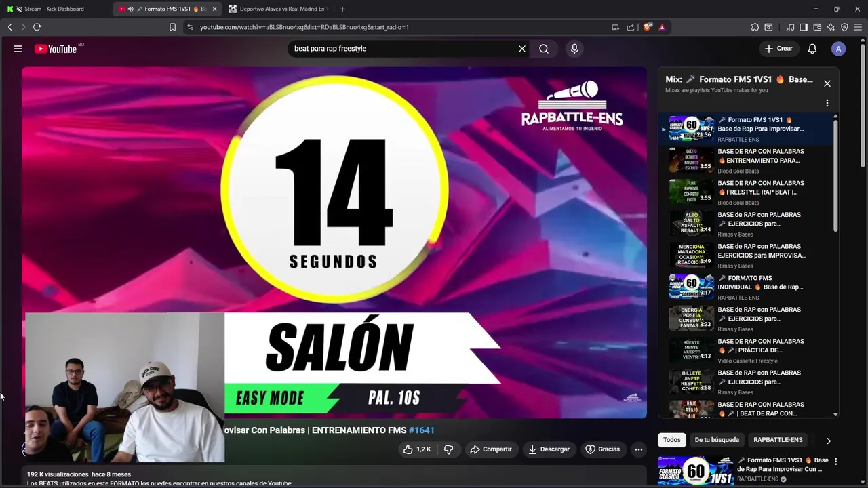The image size is (868, 488).
Task: Close the Mix playlist panel
Action: coord(827,83)
